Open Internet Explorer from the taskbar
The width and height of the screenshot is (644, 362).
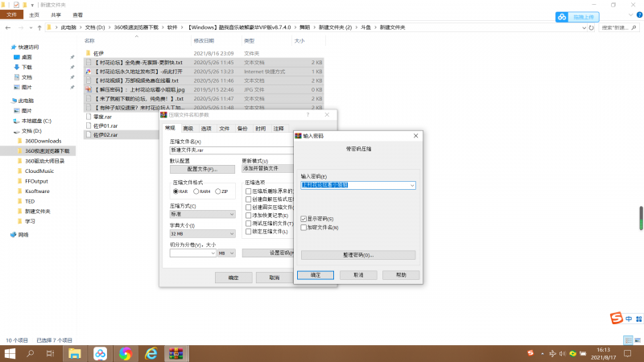point(150,353)
